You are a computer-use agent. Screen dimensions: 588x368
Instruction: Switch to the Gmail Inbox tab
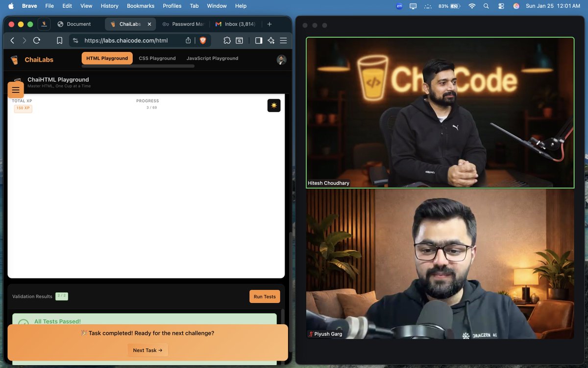235,24
